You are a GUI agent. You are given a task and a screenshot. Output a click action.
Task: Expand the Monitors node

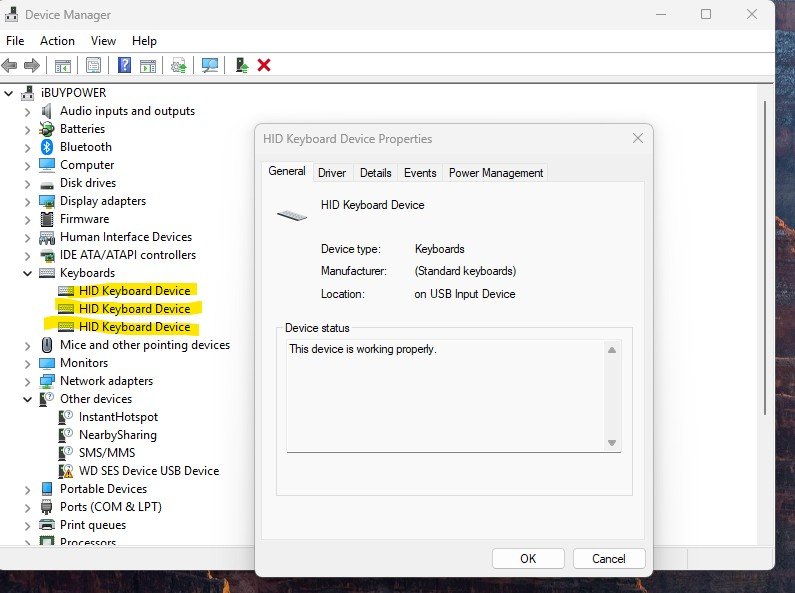click(x=27, y=363)
